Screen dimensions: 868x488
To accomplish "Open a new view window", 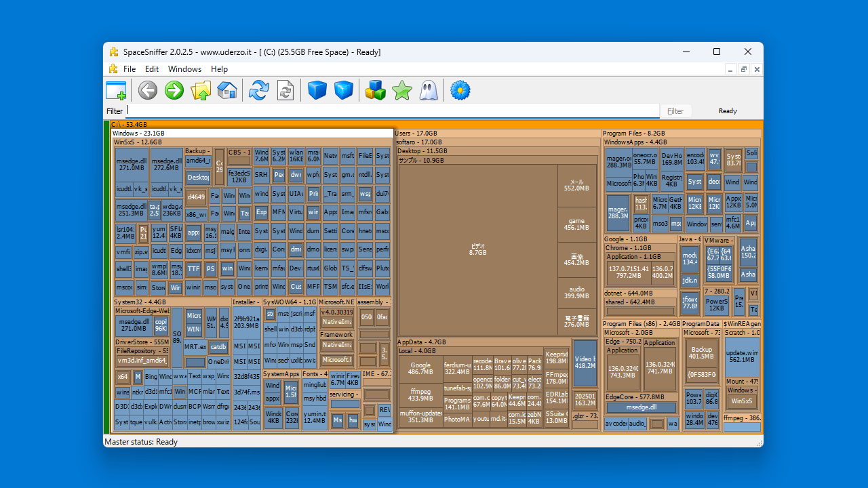I will [x=116, y=90].
